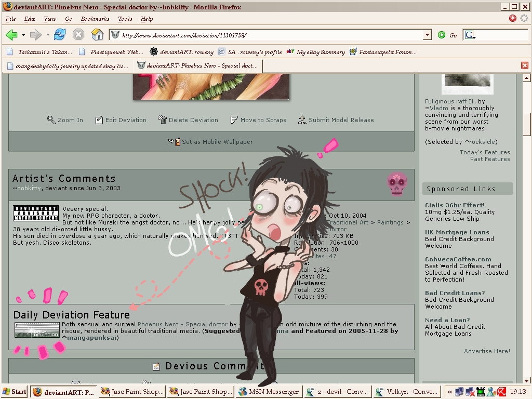This screenshot has height=399, width=532.
Task: Click the Advertise Here! link
Action: (x=487, y=351)
